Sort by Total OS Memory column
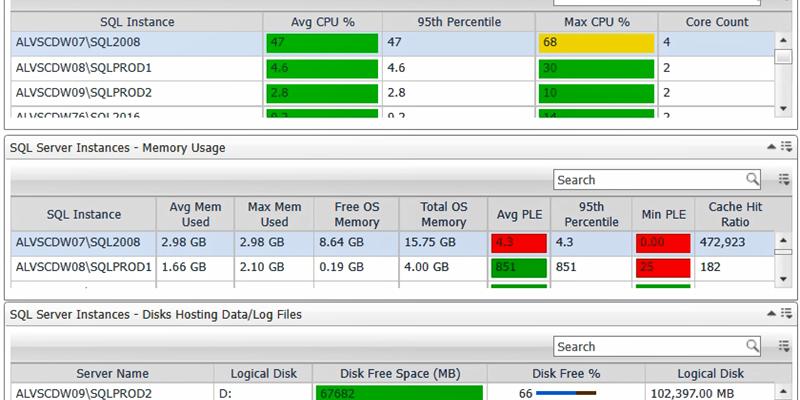The image size is (800, 400). tap(443, 214)
